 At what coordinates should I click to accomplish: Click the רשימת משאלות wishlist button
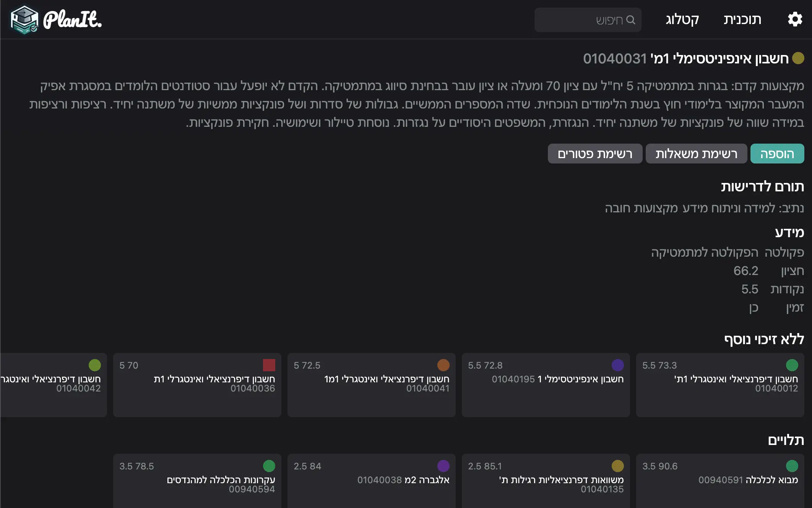[x=696, y=154]
